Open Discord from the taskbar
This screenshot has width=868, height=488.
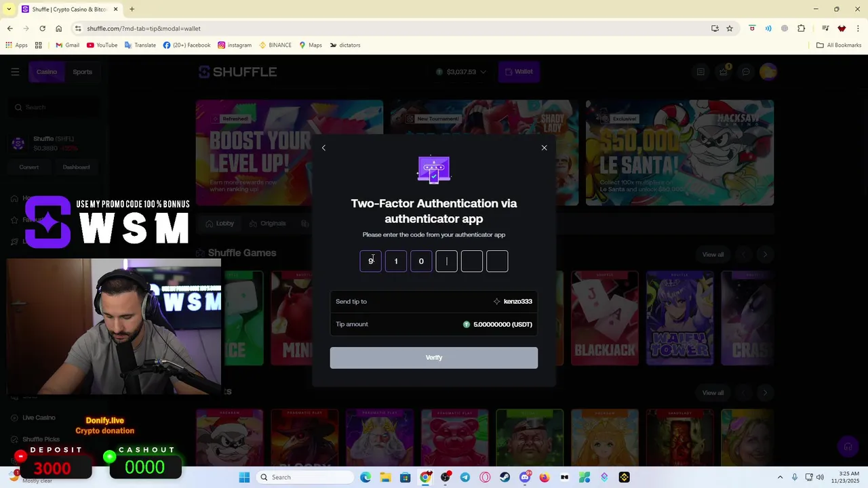pos(525,477)
